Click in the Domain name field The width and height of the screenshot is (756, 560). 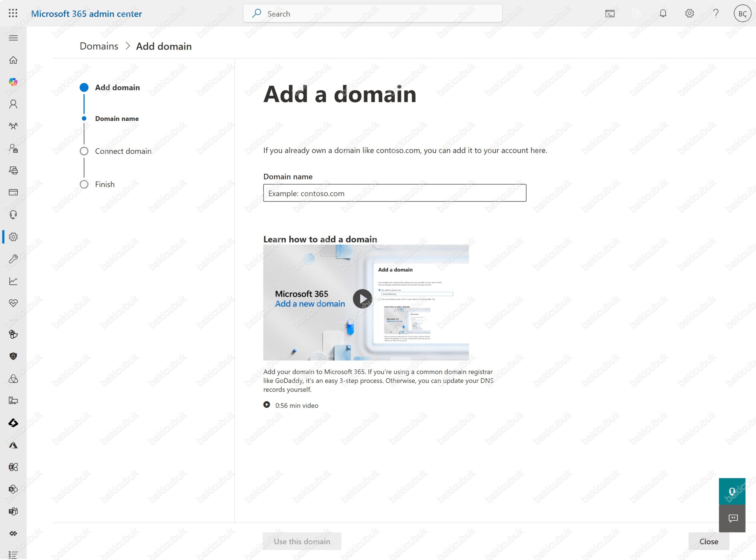[x=394, y=193]
